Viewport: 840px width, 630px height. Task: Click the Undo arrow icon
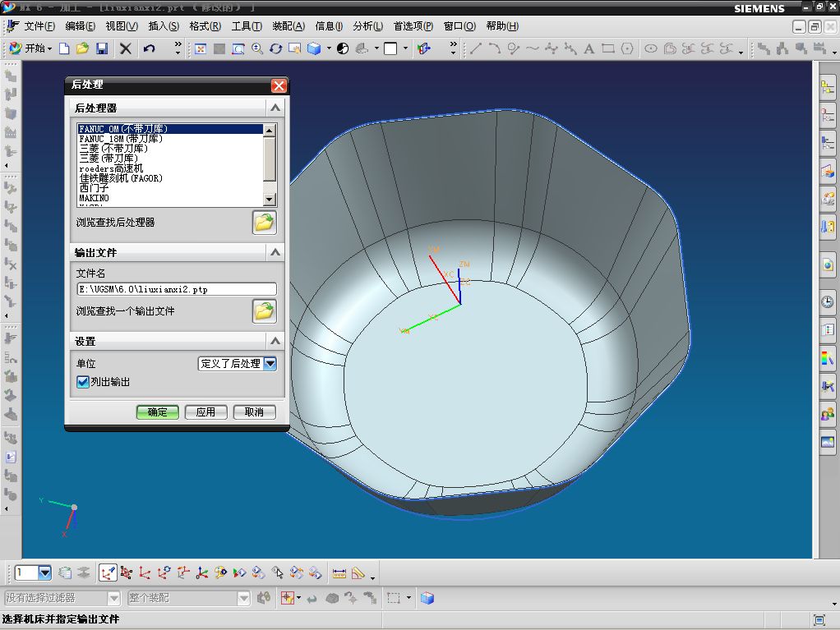(x=149, y=49)
